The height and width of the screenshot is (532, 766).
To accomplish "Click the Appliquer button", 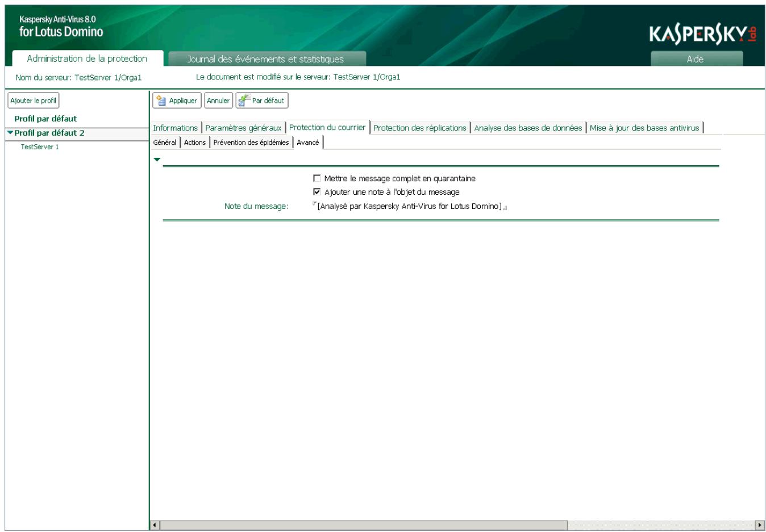I will (x=177, y=100).
